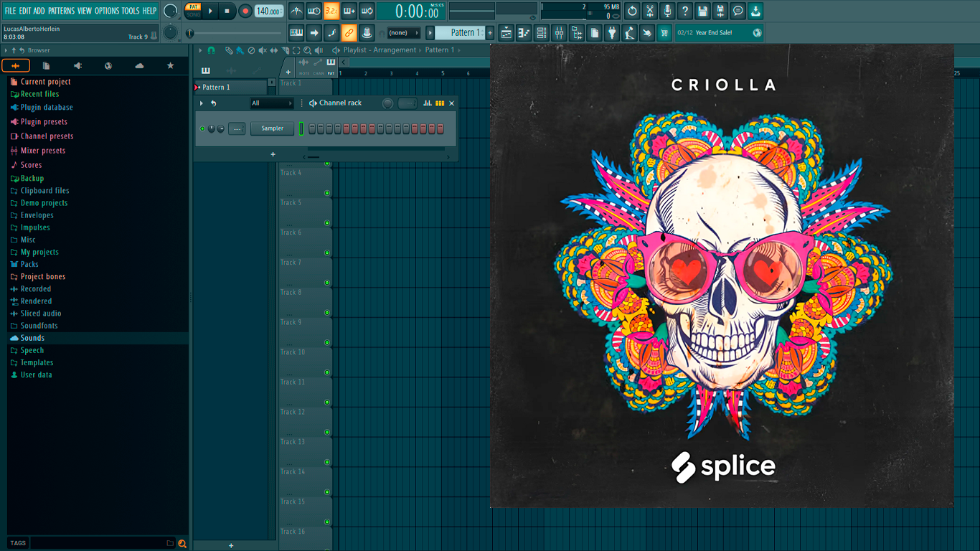This screenshot has height=551, width=980.
Task: Add new pattern with plus next to Pattern 1
Action: 490,33
